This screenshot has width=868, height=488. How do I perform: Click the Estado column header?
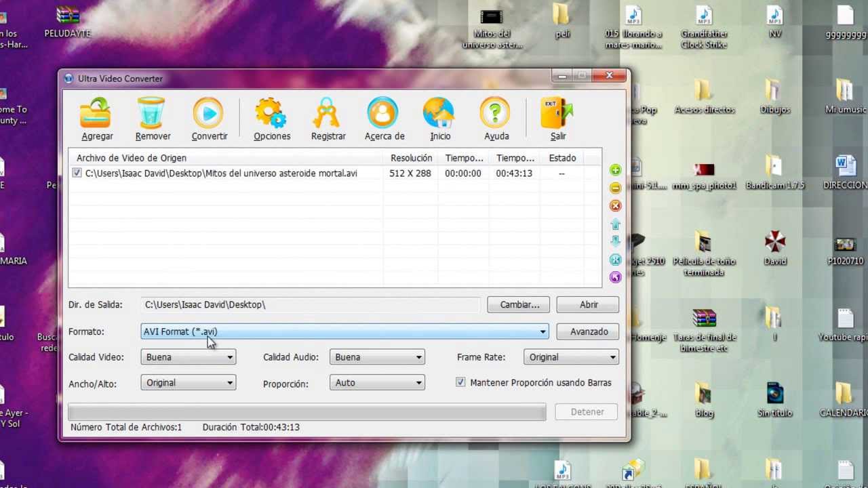(x=562, y=158)
